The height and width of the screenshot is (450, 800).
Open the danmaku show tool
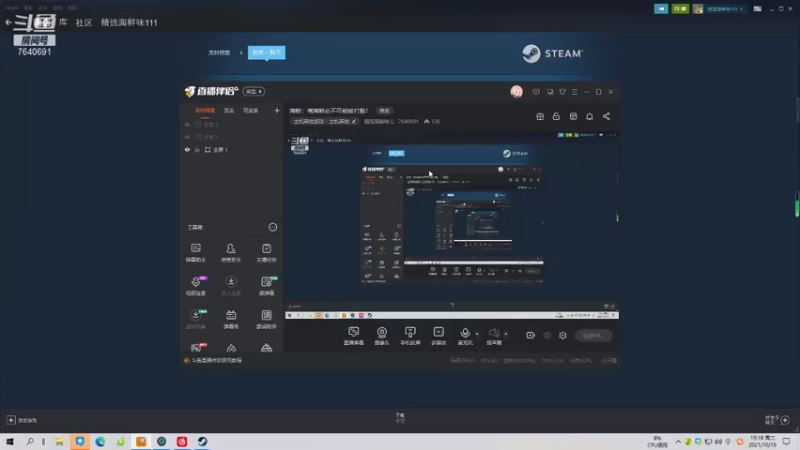coord(231,319)
